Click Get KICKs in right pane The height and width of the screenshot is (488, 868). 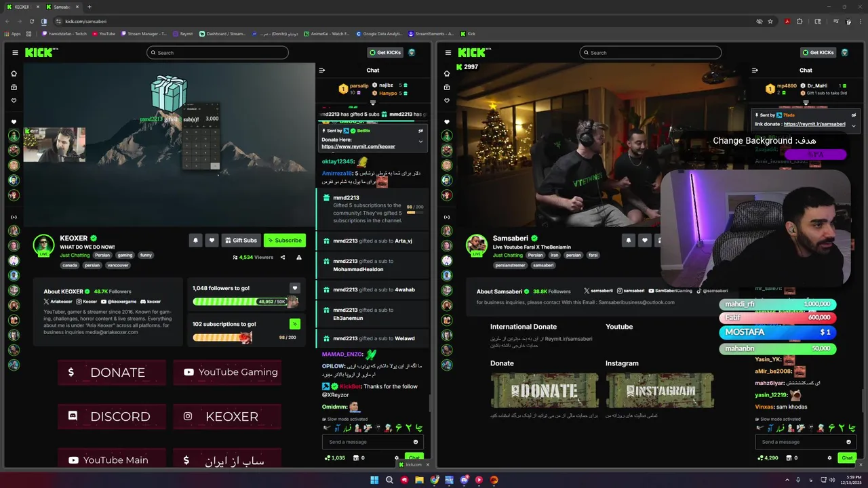click(818, 52)
